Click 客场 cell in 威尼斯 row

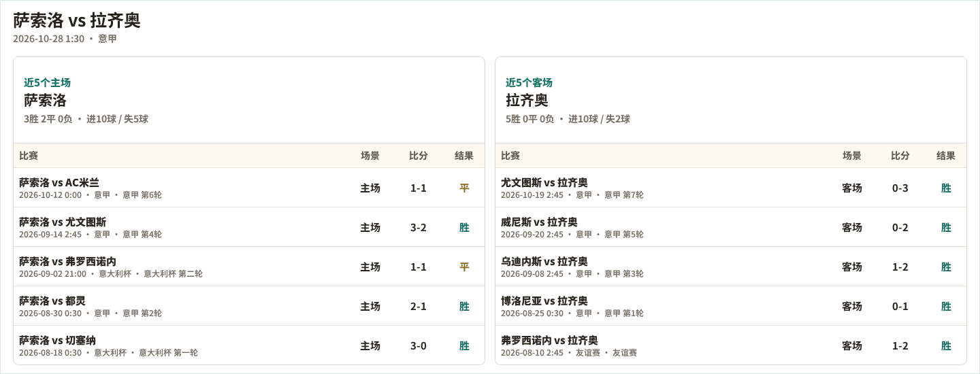click(x=852, y=227)
